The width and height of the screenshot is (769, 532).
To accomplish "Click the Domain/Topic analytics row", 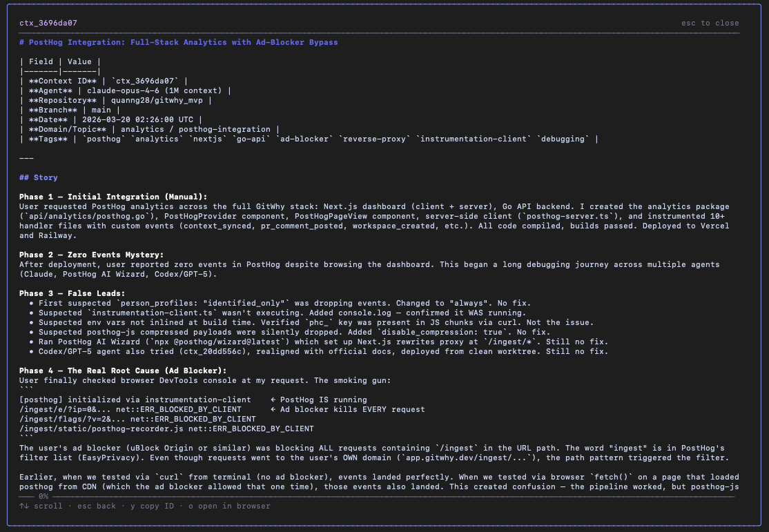I will coord(150,130).
